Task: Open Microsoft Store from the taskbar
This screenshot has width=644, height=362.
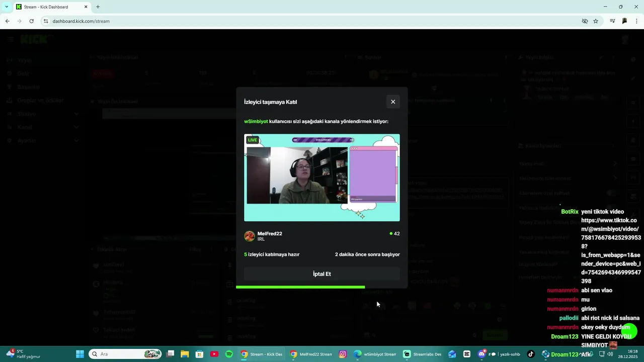Action: (200, 354)
